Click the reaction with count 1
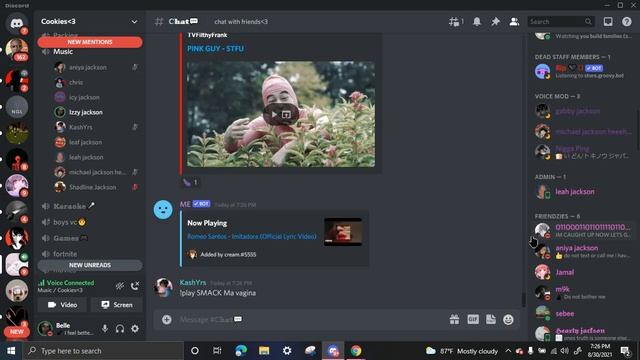The height and width of the screenshot is (360, 640). (x=191, y=182)
